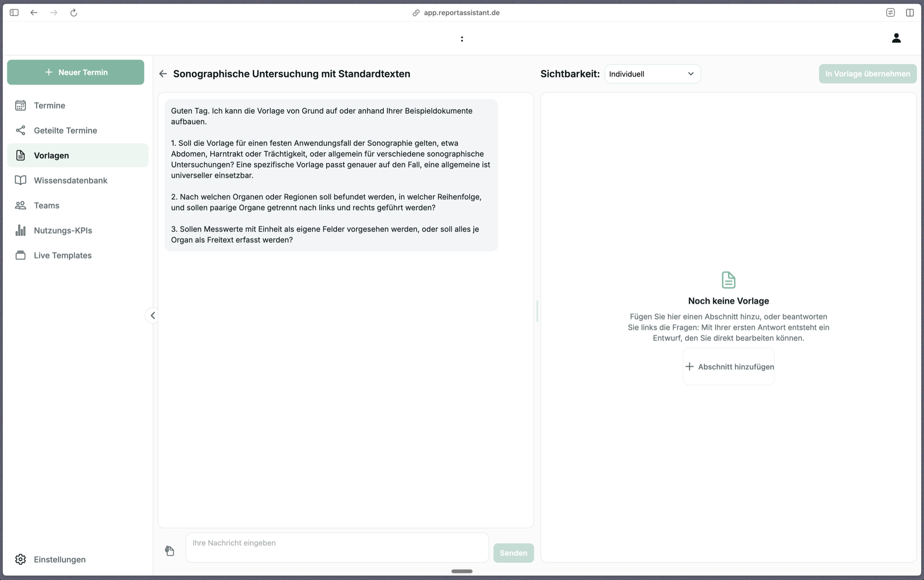This screenshot has height=580, width=924.
Task: Click the Senden button
Action: point(513,553)
